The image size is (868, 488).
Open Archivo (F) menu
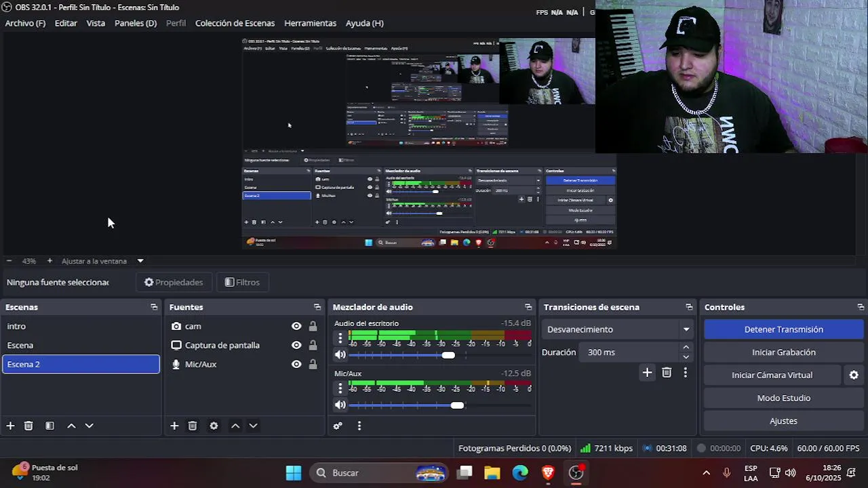(25, 23)
